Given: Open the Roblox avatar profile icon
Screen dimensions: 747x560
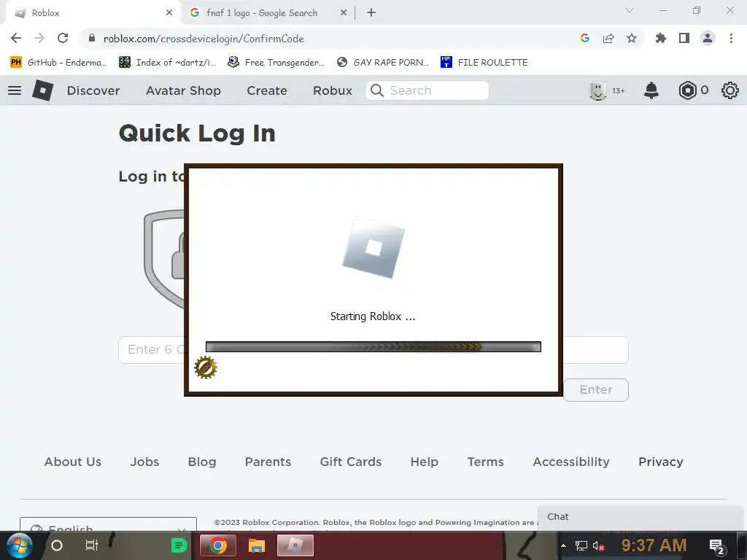Looking at the screenshot, I should point(597,90).
